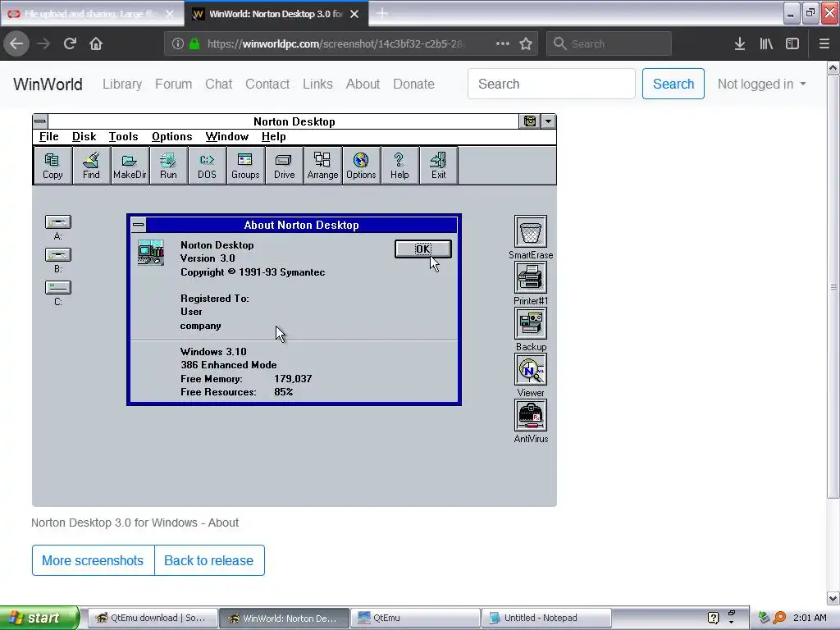This screenshot has height=630, width=840.
Task: Click the Back to release link
Action: point(209,560)
